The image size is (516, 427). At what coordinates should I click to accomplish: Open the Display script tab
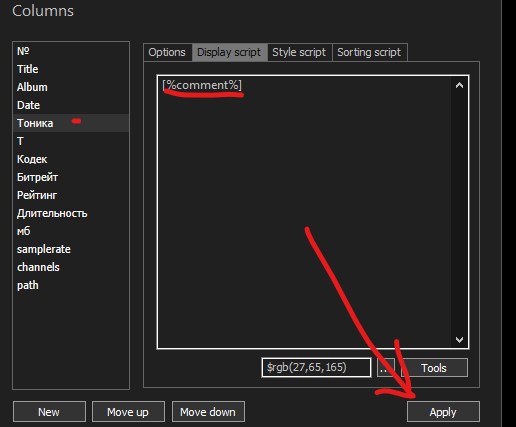pos(229,52)
